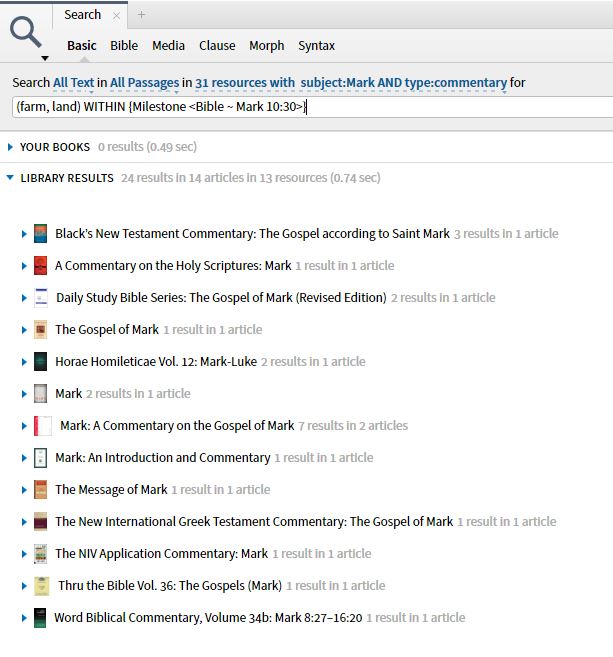Switch to the Syntax search type

316,45
